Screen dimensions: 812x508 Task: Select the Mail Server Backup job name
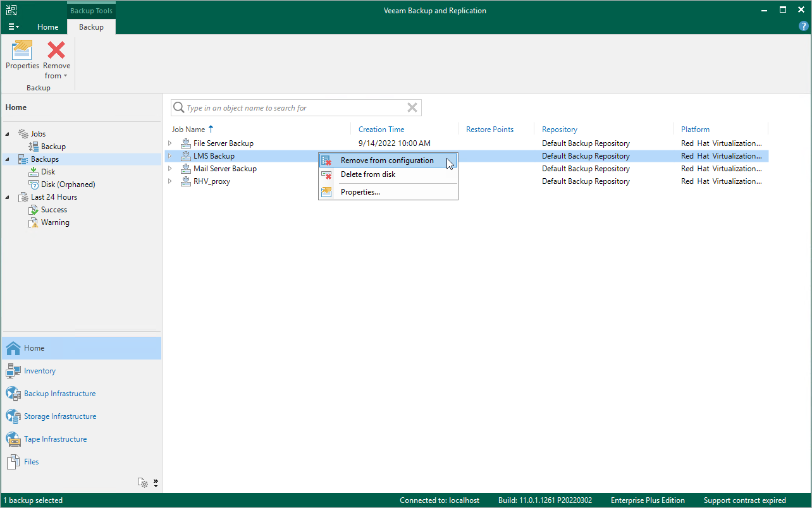click(x=225, y=169)
